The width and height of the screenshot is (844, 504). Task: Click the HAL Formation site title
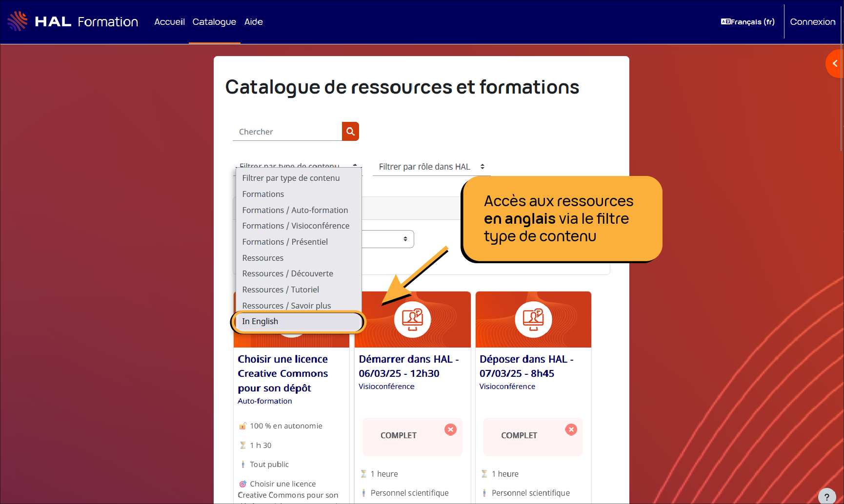pos(86,21)
